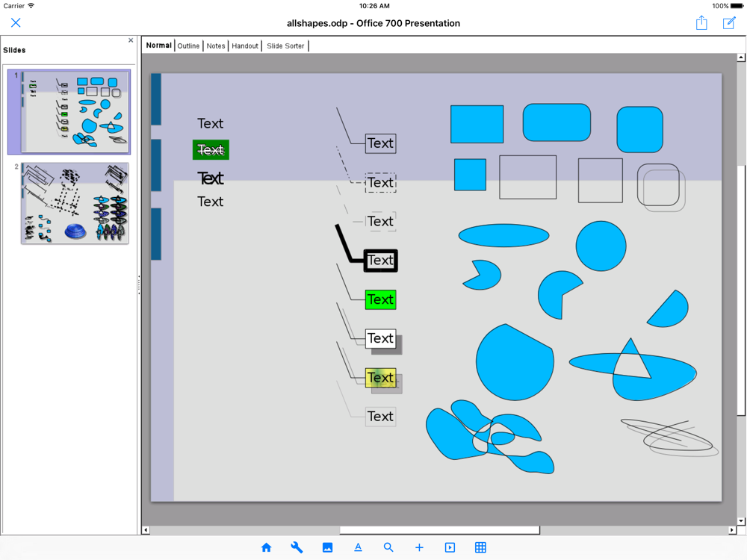Click the vertical scrollbar up arrow
This screenshot has height=560, width=747.
[x=741, y=57]
